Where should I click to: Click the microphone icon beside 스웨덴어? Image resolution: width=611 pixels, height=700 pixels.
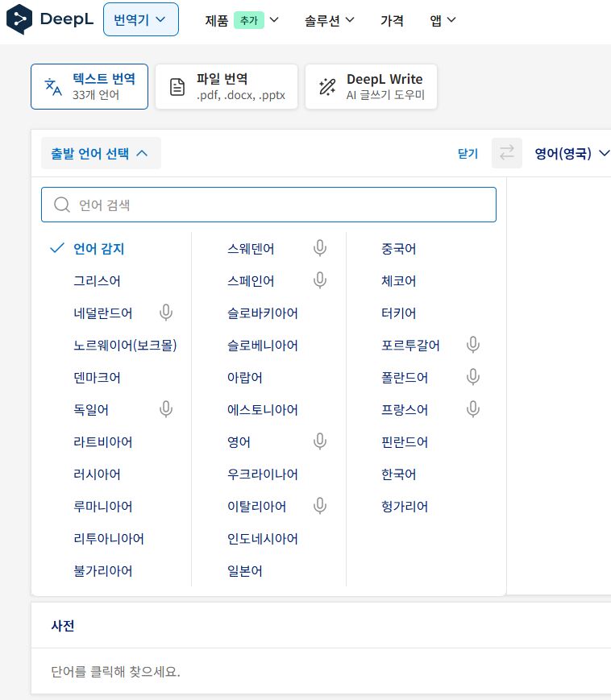point(320,248)
